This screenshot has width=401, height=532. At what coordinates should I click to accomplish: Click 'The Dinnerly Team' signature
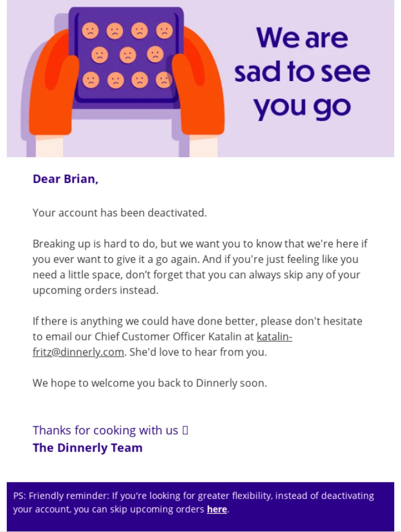(x=88, y=447)
